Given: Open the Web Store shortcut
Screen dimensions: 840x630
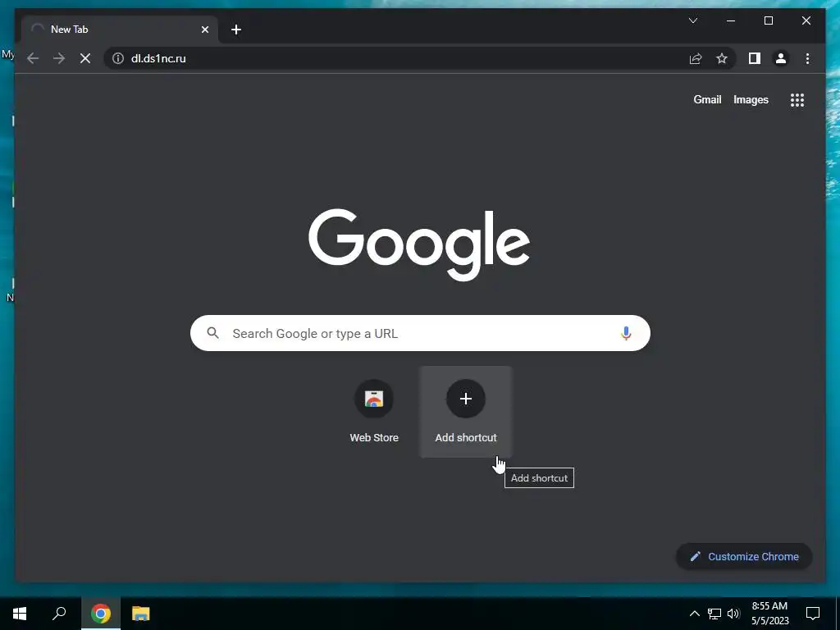Looking at the screenshot, I should point(374,412).
